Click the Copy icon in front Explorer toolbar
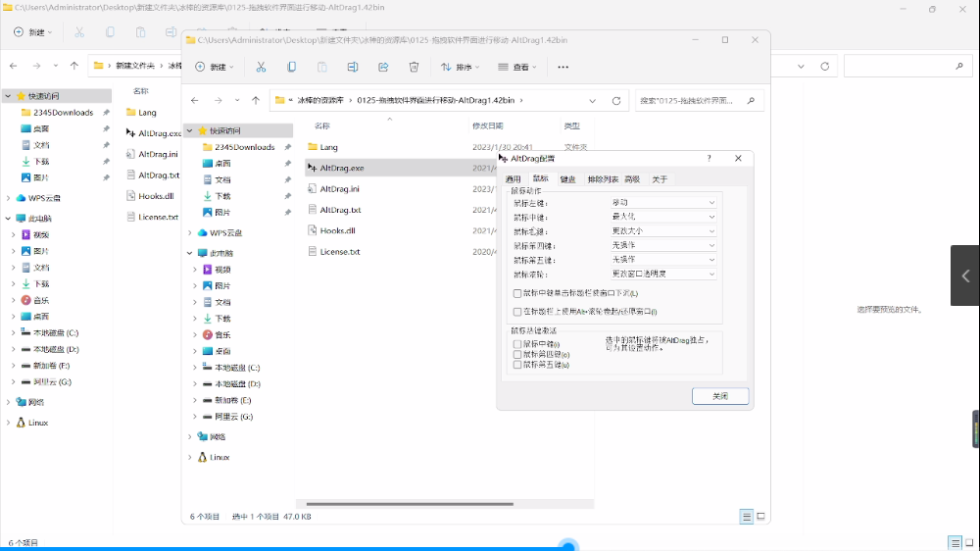980x551 pixels. click(x=291, y=67)
